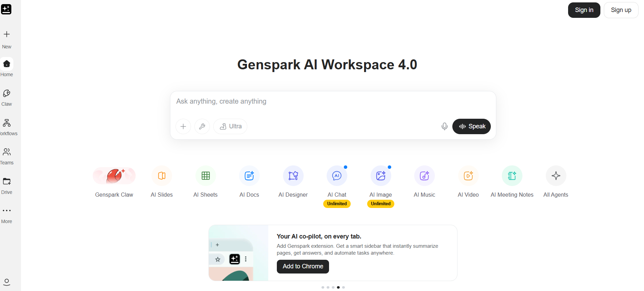Go to Home in the sidebar
Viewport: 644px width, 291px height.
click(x=7, y=67)
